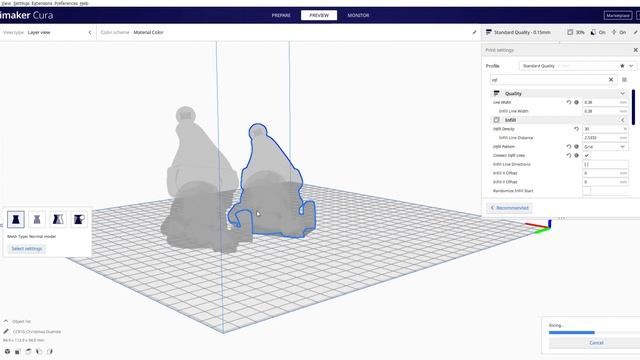Reset Connect Infill Lines with revert arrow
640x360 pixels.
coord(569,156)
